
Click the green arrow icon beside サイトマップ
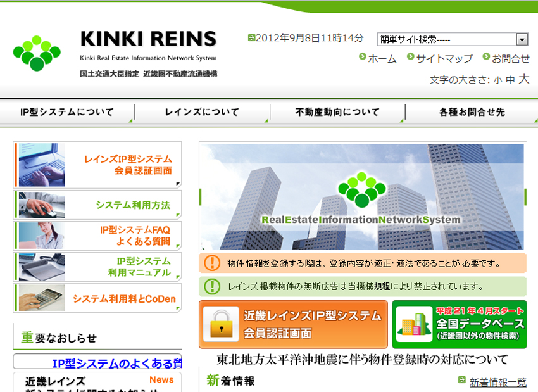tap(410, 56)
